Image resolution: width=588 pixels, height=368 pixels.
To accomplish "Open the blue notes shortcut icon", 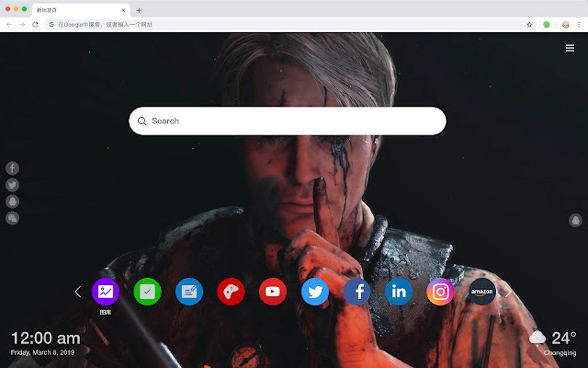I will tap(189, 292).
